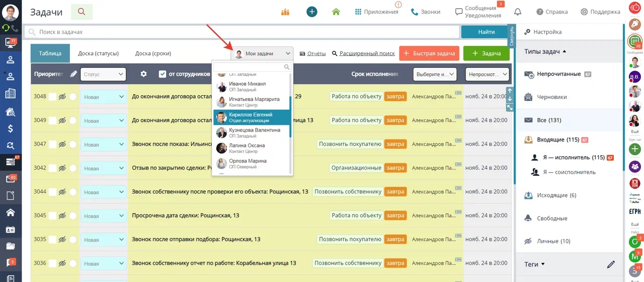Expand the Мои задачи dropdown

pyautogui.click(x=263, y=53)
